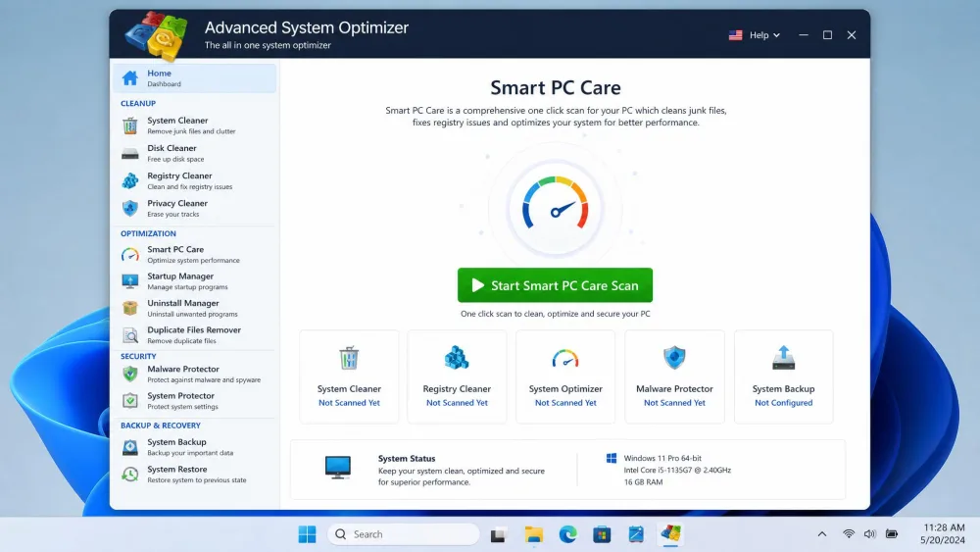Open Microsoft Edge from the taskbar
Screen dimensions: 980x552
[x=567, y=534]
